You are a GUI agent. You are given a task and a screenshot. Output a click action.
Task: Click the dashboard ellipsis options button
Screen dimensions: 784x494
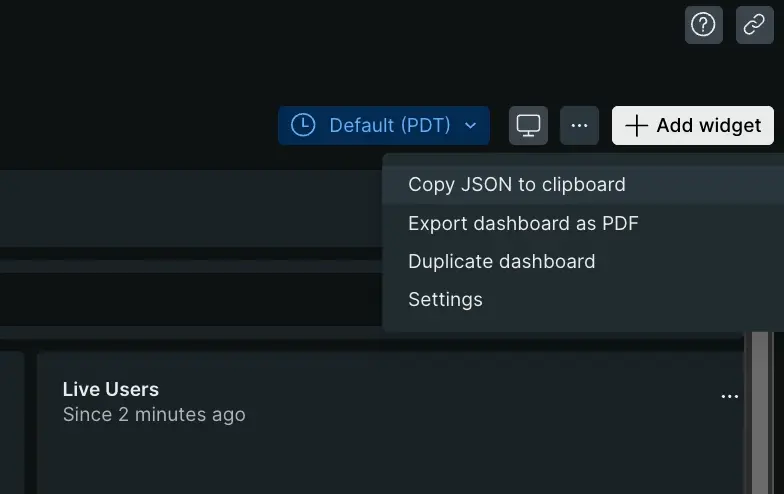point(579,126)
